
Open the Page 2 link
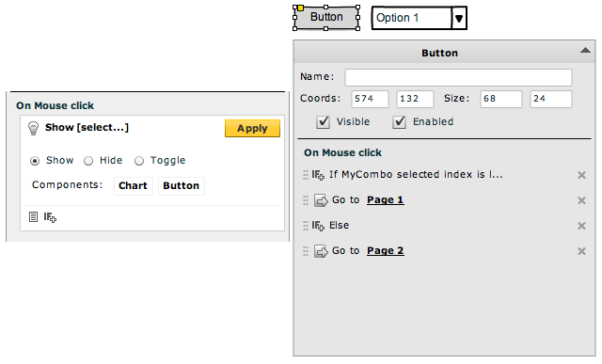pyautogui.click(x=385, y=251)
